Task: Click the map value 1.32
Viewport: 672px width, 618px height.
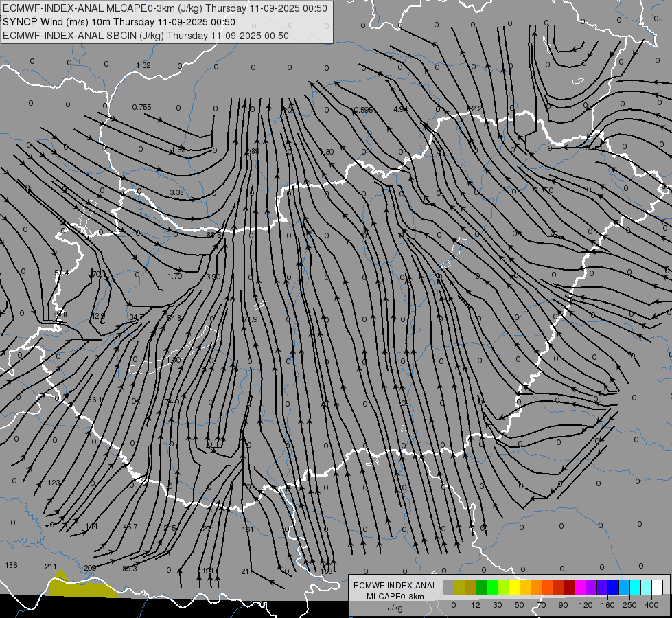Action: coord(143,65)
